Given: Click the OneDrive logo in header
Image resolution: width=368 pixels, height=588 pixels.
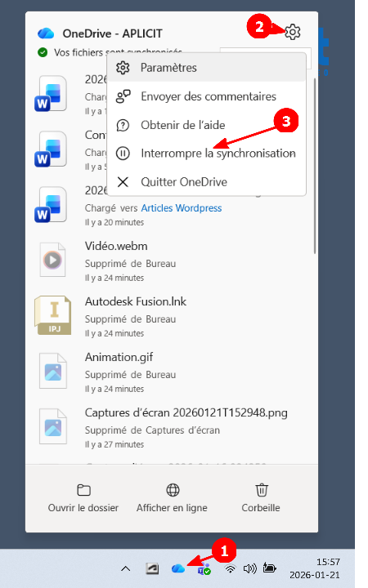Looking at the screenshot, I should click(46, 33).
